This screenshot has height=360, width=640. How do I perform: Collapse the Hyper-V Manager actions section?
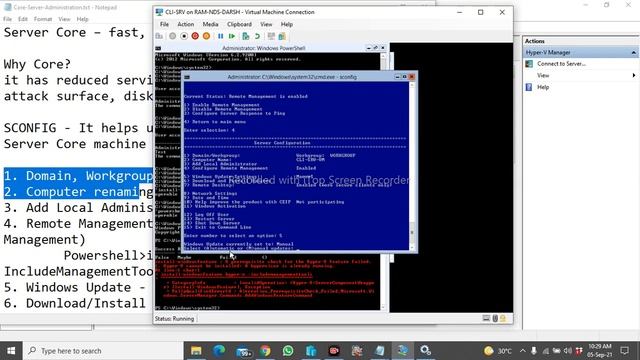pos(633,53)
